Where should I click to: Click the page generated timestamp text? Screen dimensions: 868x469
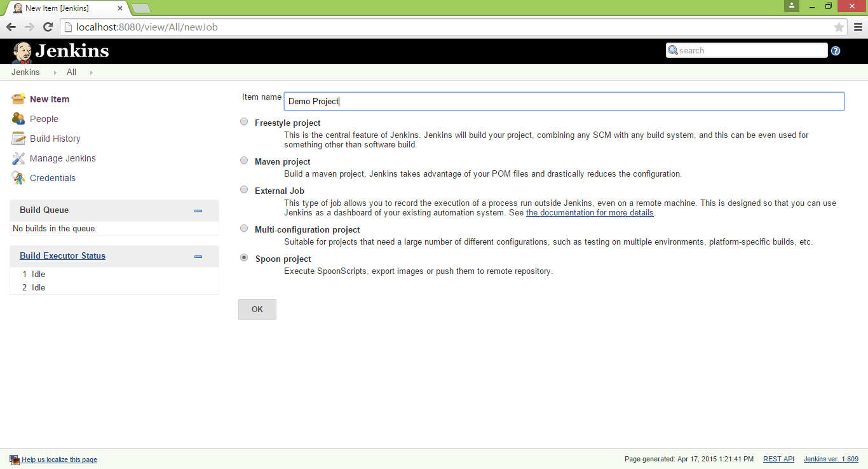click(689, 459)
